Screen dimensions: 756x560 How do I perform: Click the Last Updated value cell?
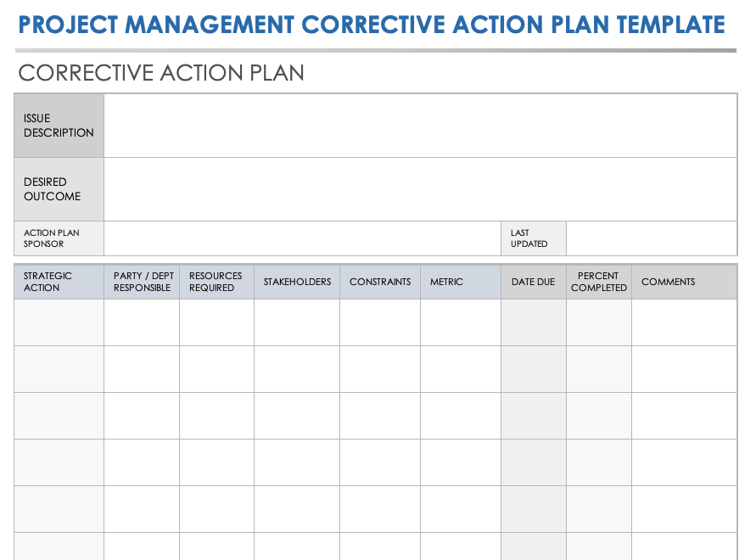[651, 238]
